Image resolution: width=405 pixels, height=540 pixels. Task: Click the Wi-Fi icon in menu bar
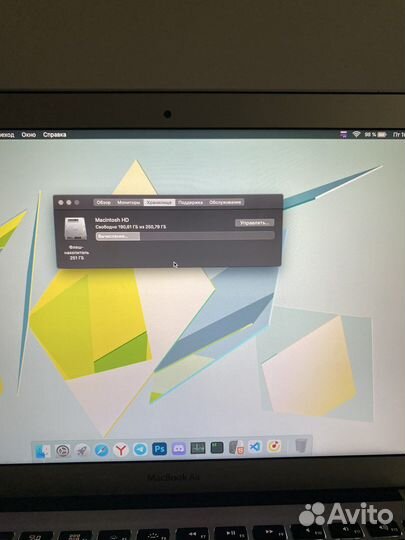point(356,134)
